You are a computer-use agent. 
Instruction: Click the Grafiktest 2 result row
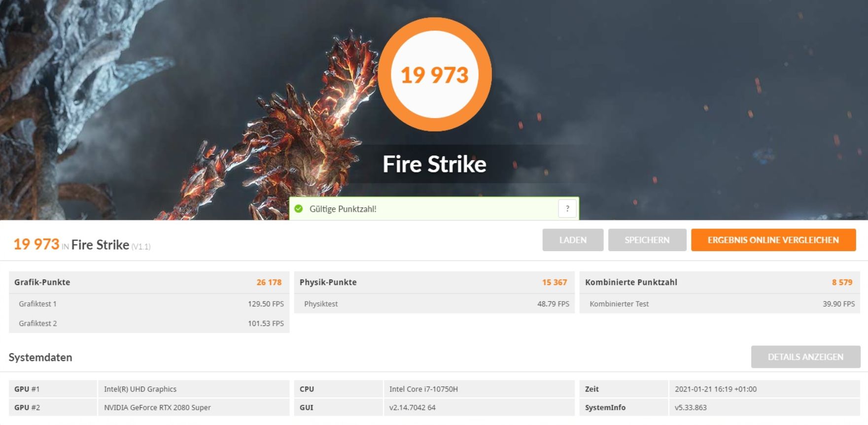tap(149, 323)
